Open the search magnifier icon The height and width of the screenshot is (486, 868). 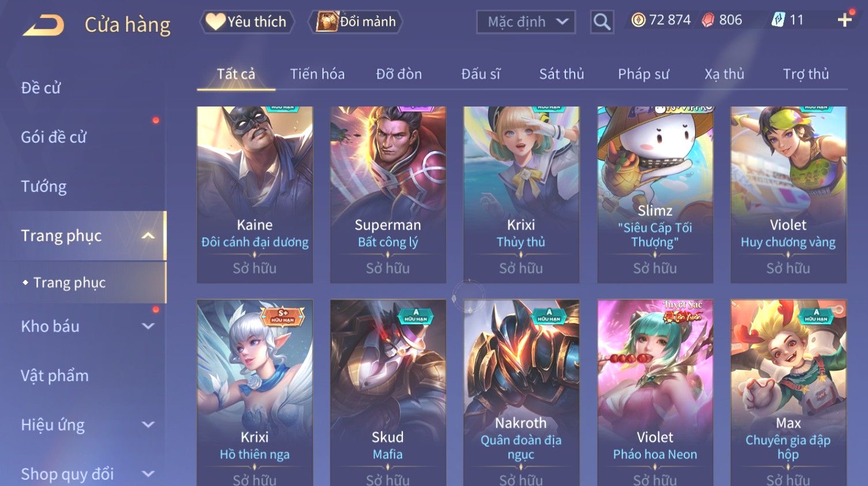tap(602, 22)
